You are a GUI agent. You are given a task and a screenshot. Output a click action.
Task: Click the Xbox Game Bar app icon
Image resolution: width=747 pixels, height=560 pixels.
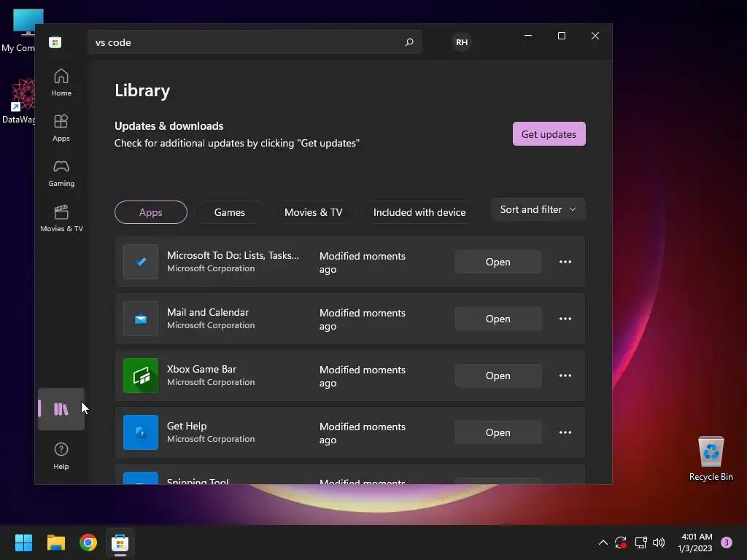[x=141, y=376]
